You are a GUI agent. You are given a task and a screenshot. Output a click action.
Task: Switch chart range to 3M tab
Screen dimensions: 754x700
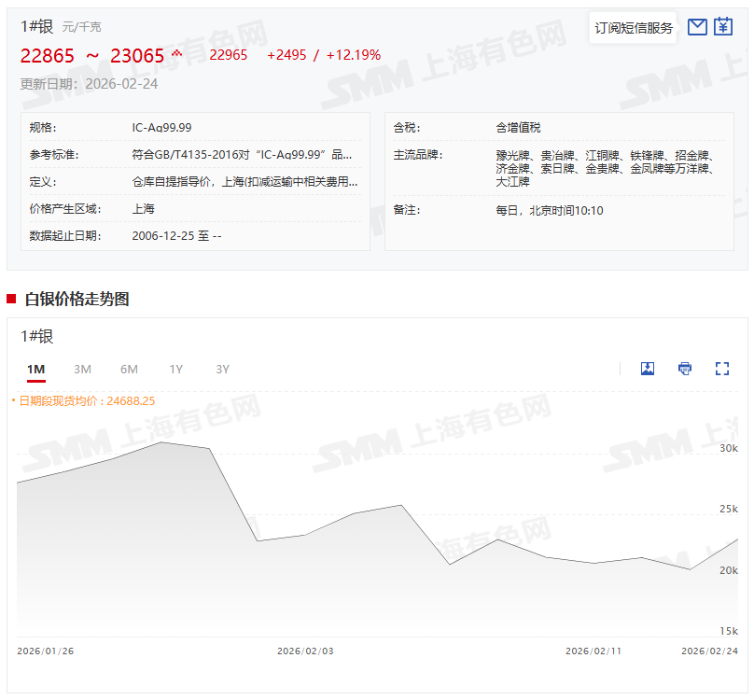(x=82, y=370)
